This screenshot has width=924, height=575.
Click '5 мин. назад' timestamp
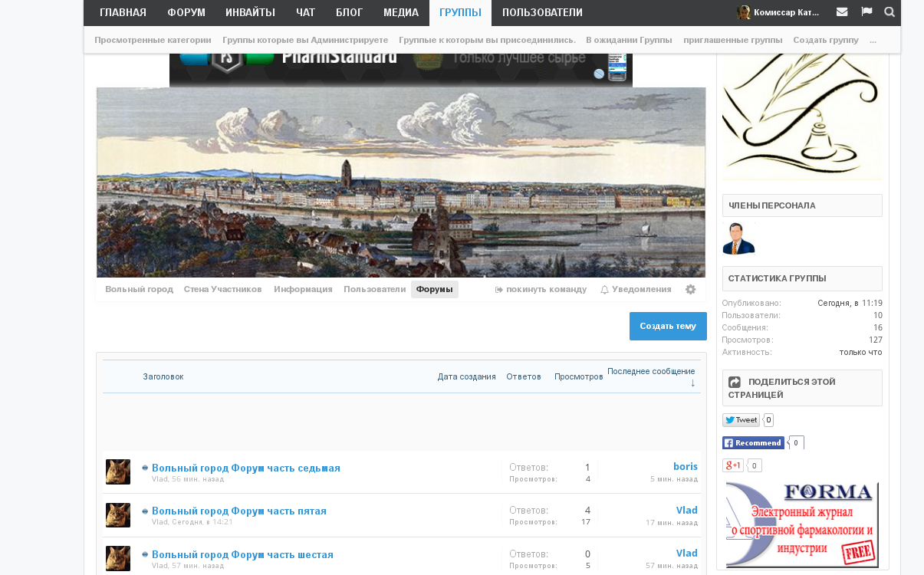(x=674, y=479)
